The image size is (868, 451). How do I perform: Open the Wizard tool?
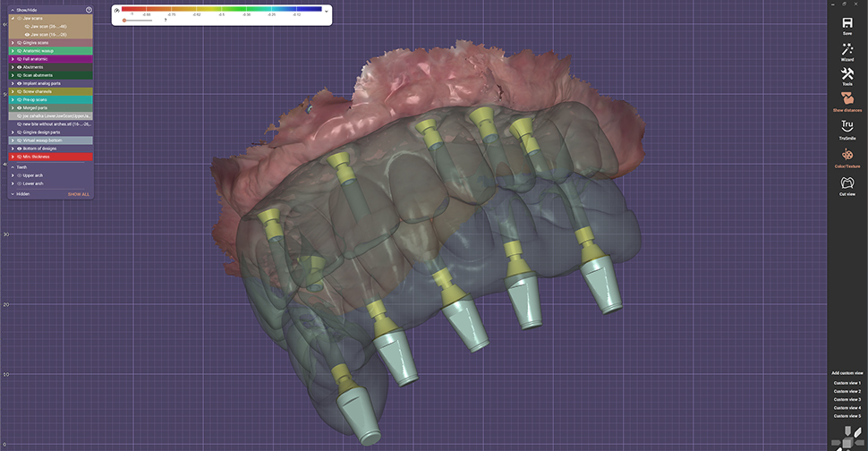[847, 49]
